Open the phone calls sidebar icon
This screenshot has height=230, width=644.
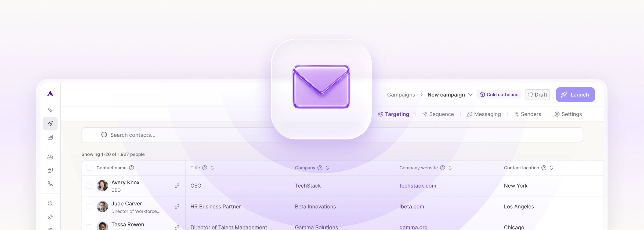[50, 184]
